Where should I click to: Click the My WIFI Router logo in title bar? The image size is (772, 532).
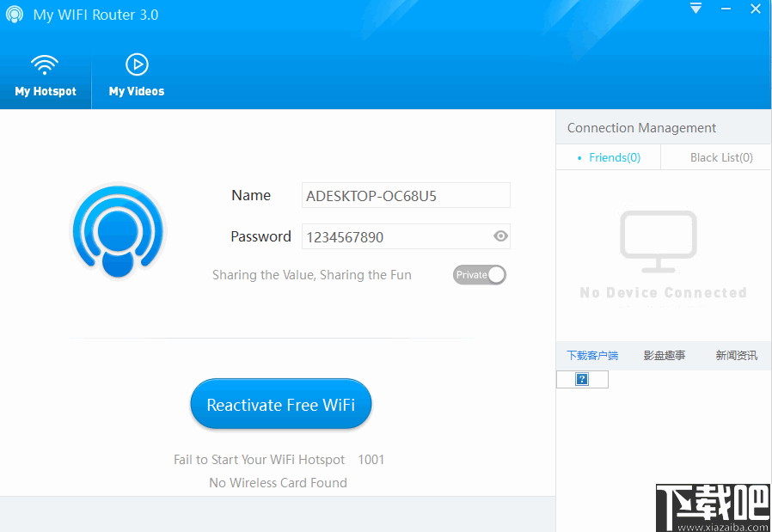[x=14, y=14]
